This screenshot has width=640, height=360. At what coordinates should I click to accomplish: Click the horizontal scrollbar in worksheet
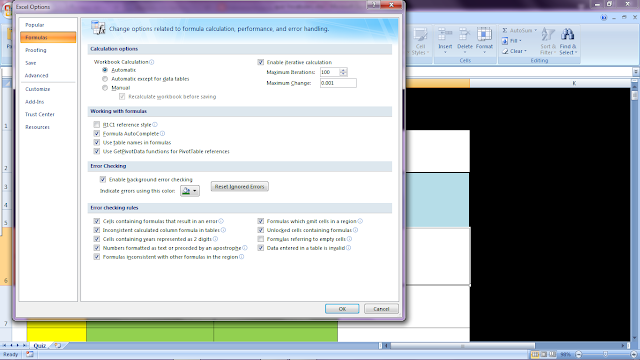[463, 346]
